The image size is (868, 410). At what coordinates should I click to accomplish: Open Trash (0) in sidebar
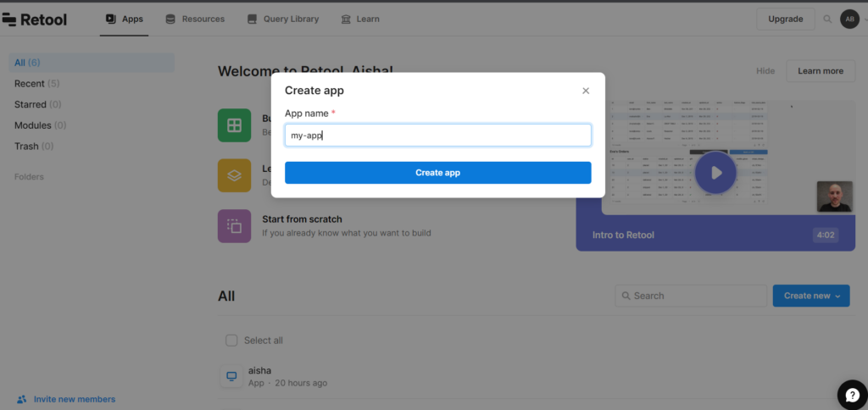pyautogui.click(x=34, y=147)
